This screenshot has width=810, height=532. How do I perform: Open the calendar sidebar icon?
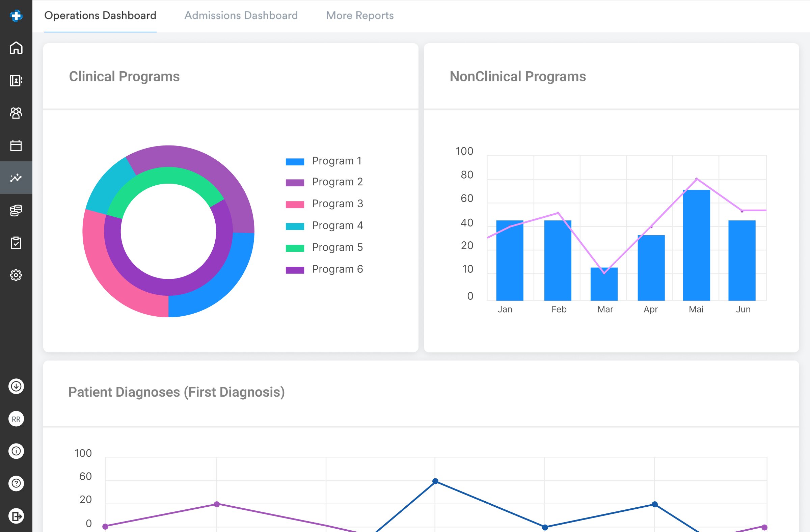[16, 145]
